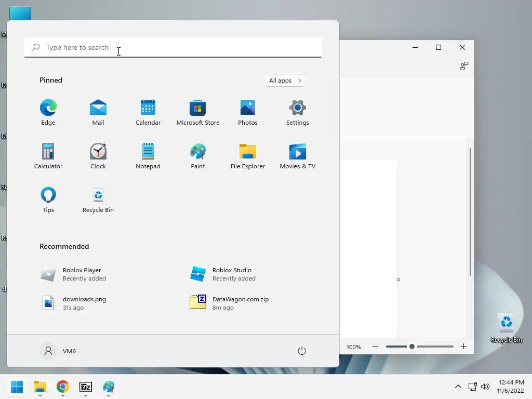
Task: Zoom in with the plus button in Paint
Action: [463, 347]
